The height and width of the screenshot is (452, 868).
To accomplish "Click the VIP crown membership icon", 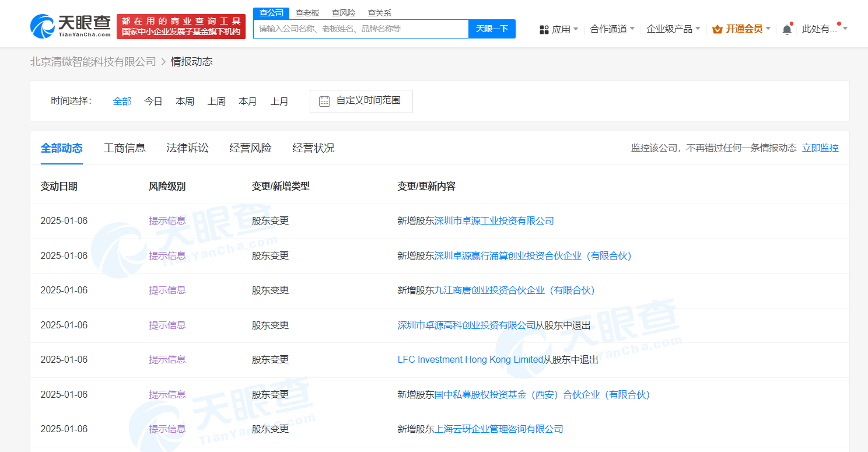I will pyautogui.click(x=717, y=29).
